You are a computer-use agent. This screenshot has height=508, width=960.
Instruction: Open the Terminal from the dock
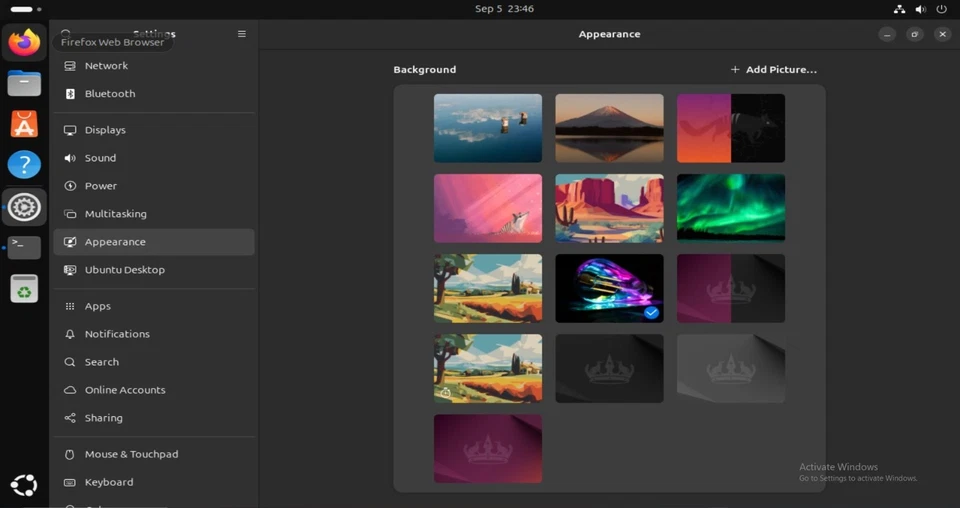(24, 247)
